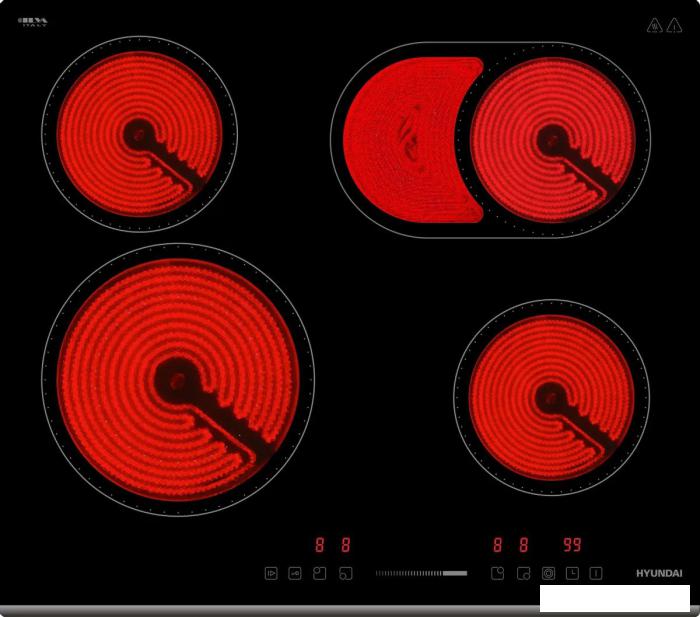The image size is (700, 617).
Task: Tap the power level touch slider
Action: pos(420,573)
